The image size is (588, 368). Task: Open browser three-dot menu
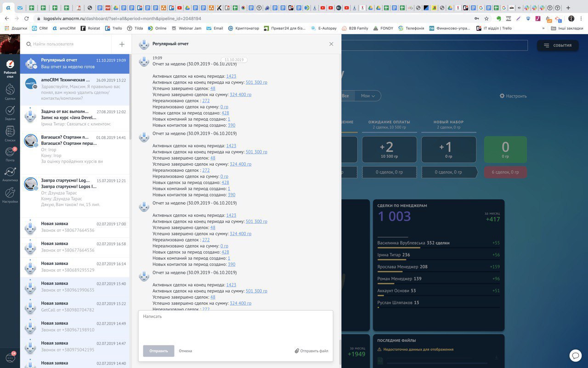tap(581, 18)
